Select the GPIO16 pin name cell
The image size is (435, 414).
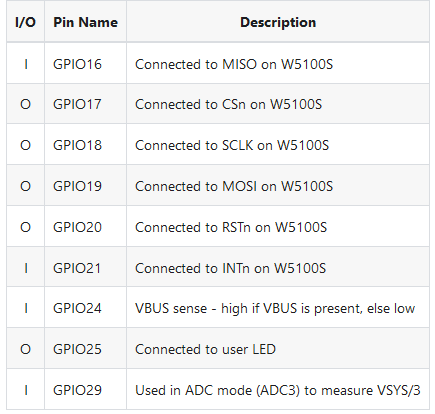click(x=85, y=64)
